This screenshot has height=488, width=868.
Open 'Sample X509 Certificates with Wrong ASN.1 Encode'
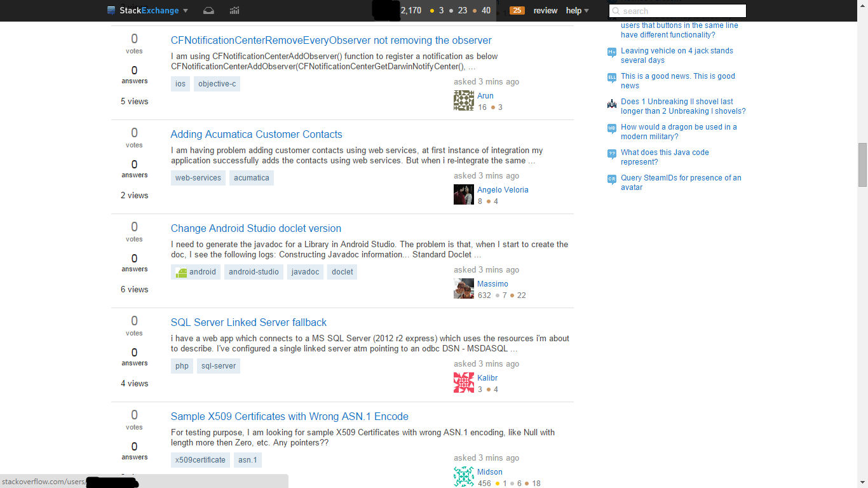point(290,416)
